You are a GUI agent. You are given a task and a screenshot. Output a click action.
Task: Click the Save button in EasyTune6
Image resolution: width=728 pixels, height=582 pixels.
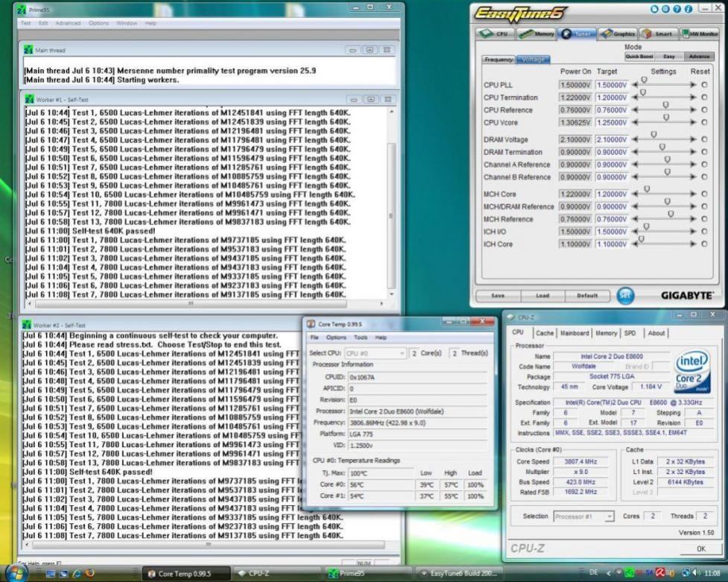498,295
